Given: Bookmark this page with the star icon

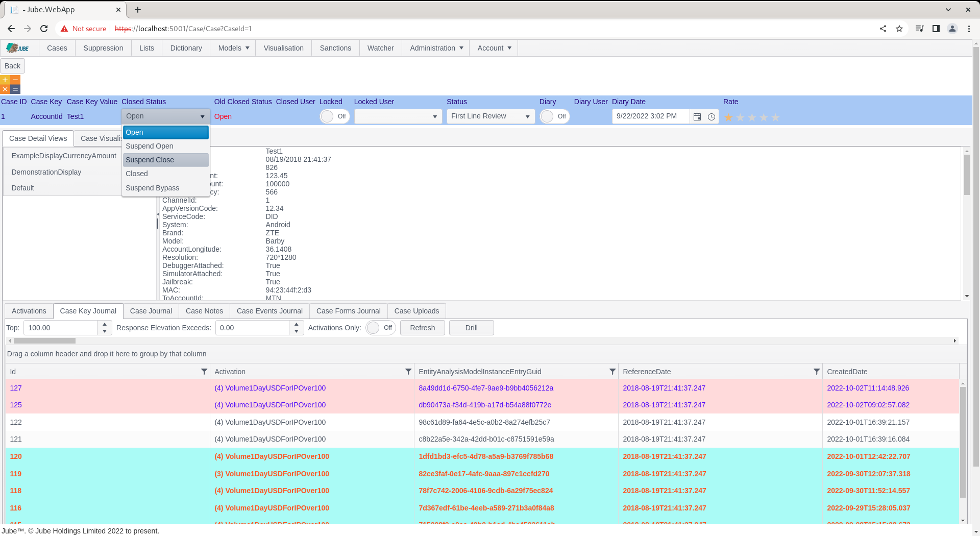Looking at the screenshot, I should click(x=899, y=29).
